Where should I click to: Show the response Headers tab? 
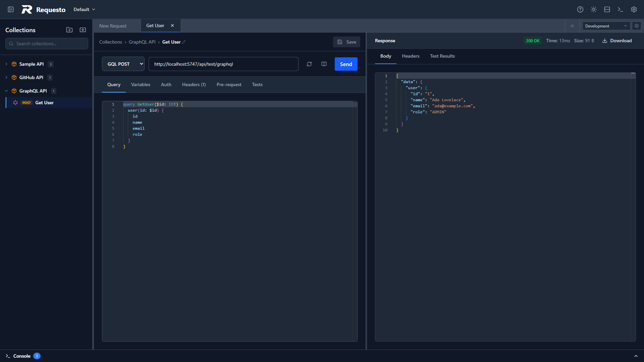point(411,56)
